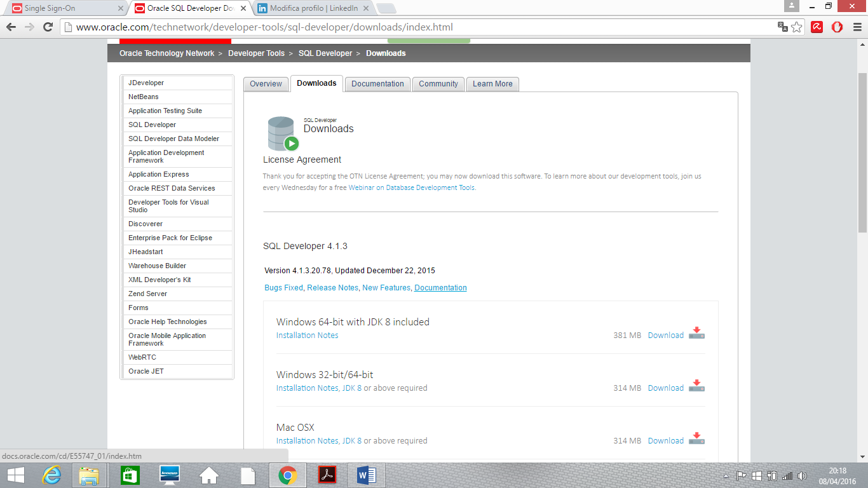Switch to the Single Sign-On tab
Viewport: 868px width, 488px height.
click(x=67, y=8)
